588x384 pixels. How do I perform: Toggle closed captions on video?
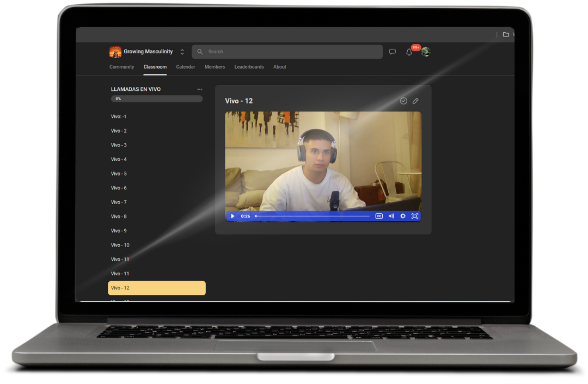point(379,216)
